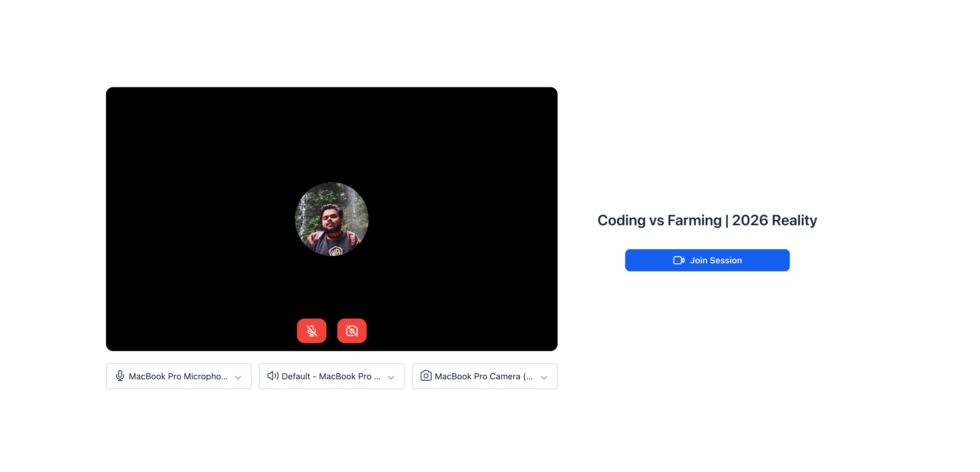980x472 pixels.
Task: Join the session with the blue button
Action: pos(707,260)
